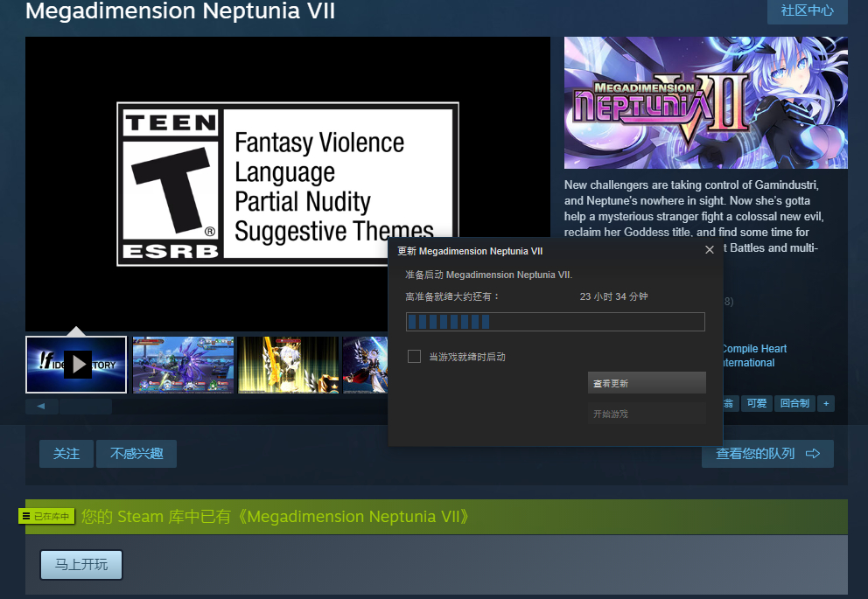Click the game description paragraph text

(695, 216)
